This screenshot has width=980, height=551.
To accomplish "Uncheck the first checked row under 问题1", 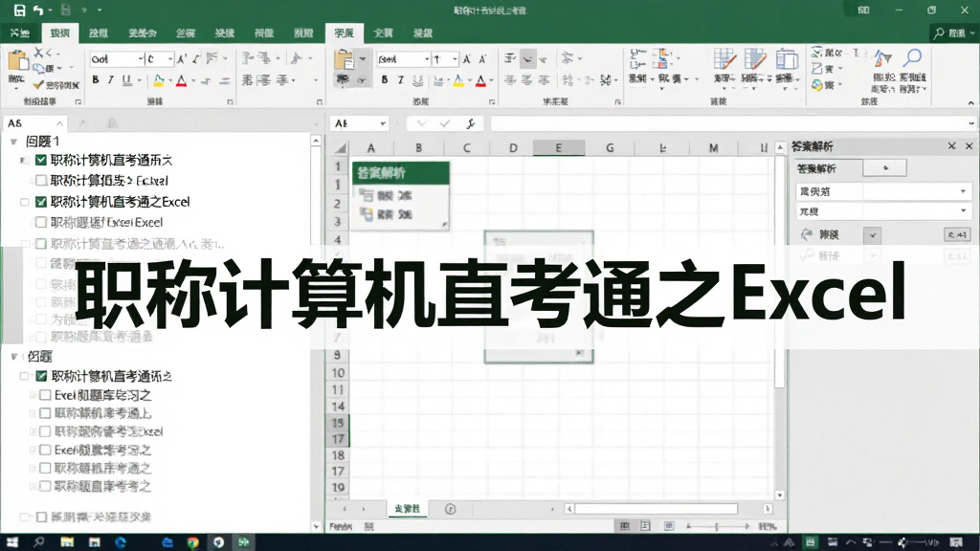I will [x=40, y=160].
